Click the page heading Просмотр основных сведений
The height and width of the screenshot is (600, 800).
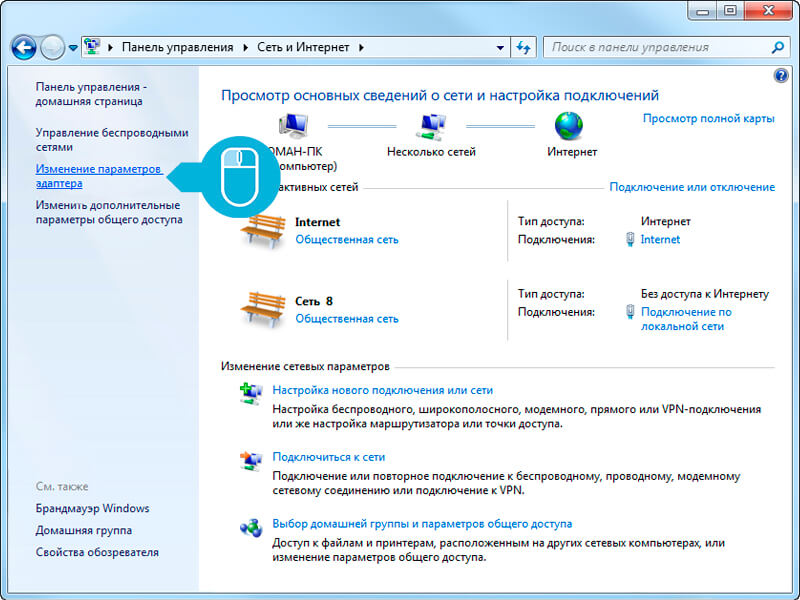click(440, 95)
